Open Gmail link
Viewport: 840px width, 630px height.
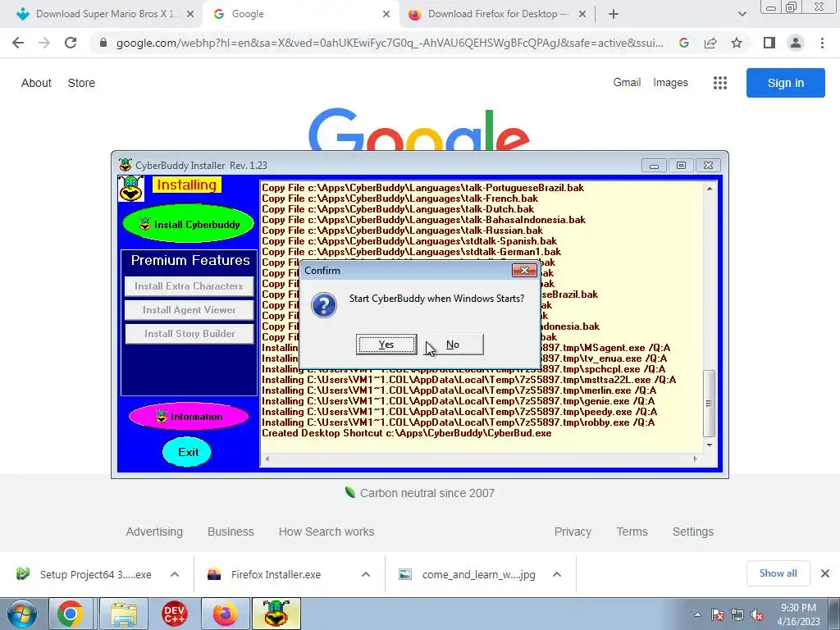[x=627, y=83]
